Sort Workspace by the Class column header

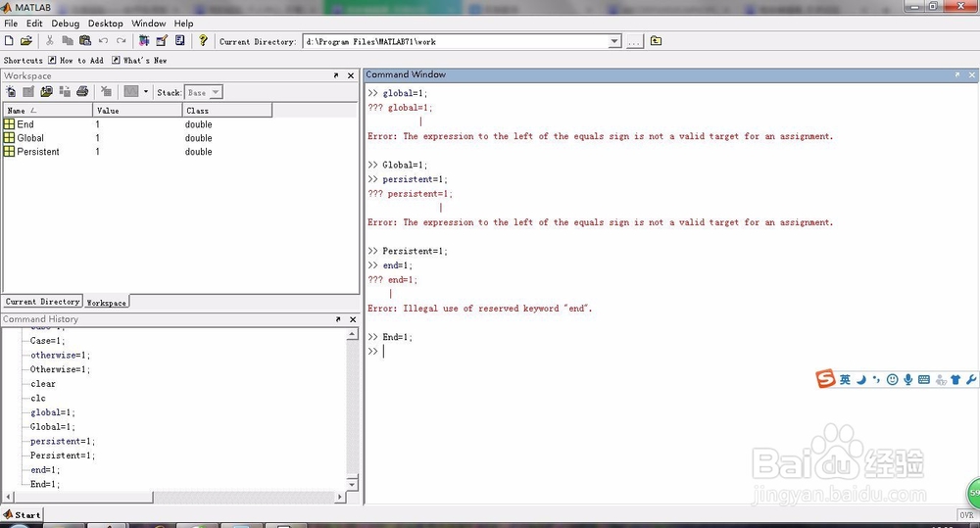pos(227,111)
